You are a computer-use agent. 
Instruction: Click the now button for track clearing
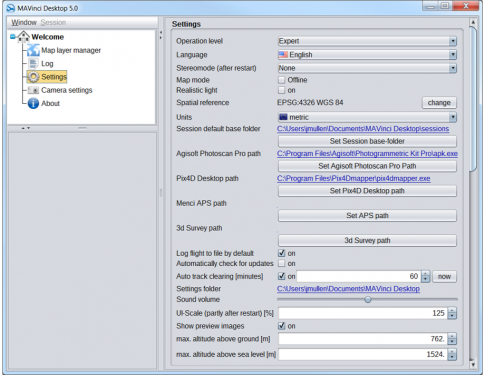pyautogui.click(x=444, y=276)
